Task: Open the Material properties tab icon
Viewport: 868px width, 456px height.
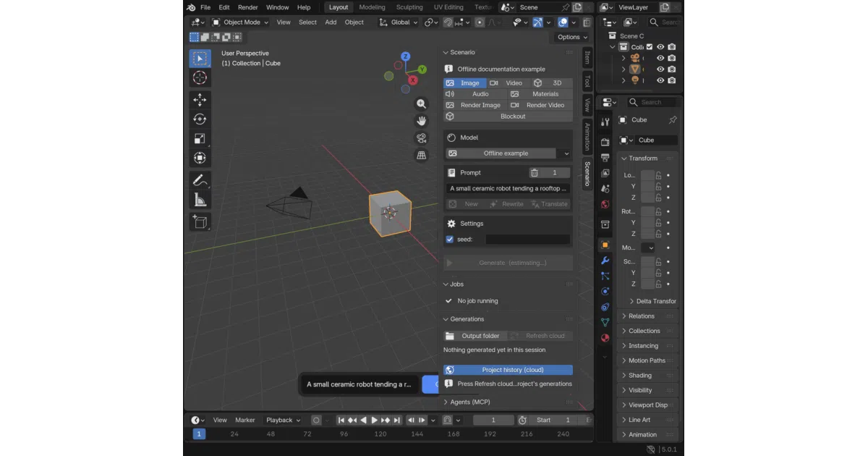Action: [x=605, y=337]
